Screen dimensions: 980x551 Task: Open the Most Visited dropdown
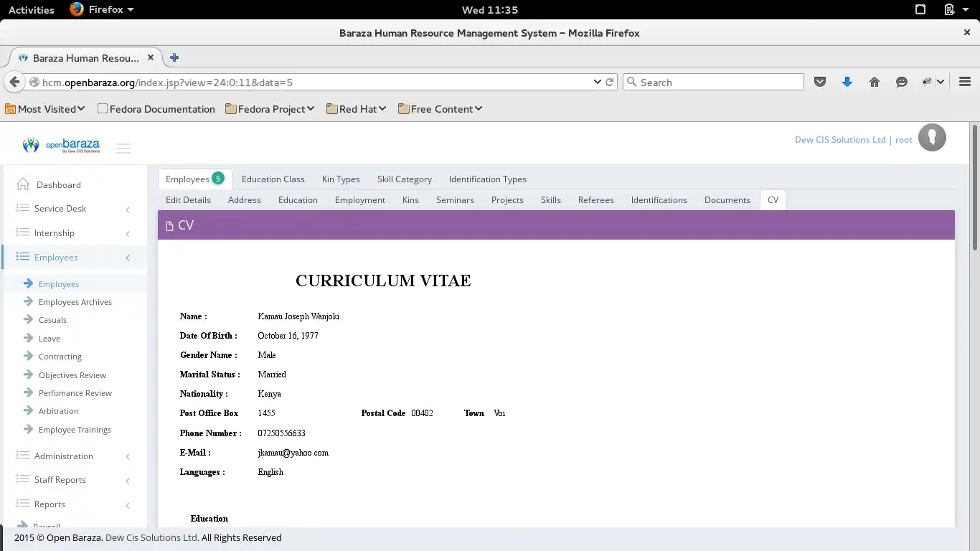tap(45, 109)
